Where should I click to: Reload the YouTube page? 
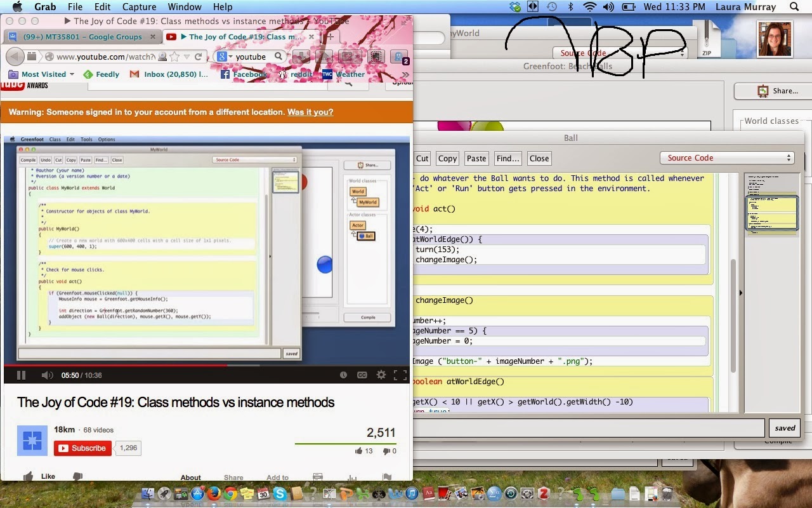[x=198, y=57]
